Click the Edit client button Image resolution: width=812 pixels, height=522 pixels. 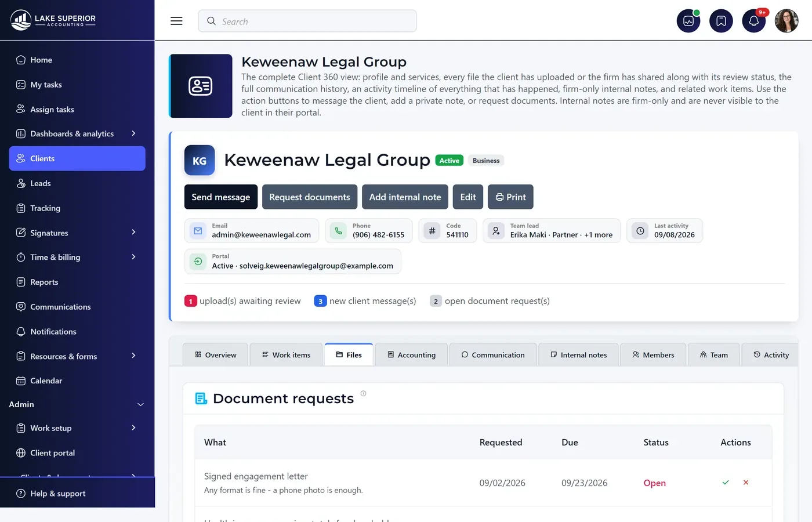click(468, 197)
